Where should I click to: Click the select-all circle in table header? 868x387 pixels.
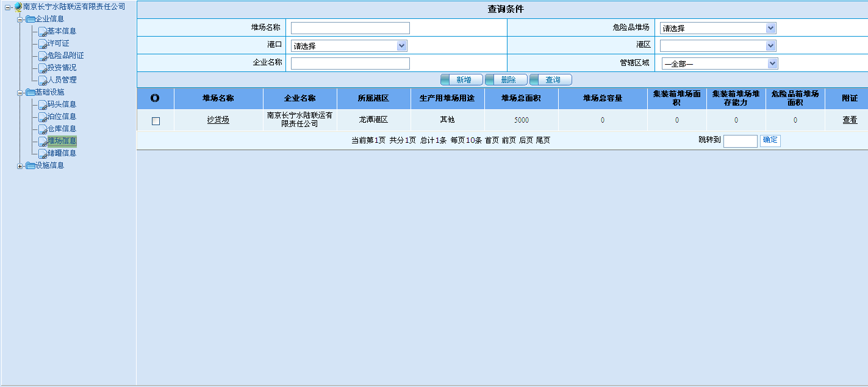(x=155, y=98)
